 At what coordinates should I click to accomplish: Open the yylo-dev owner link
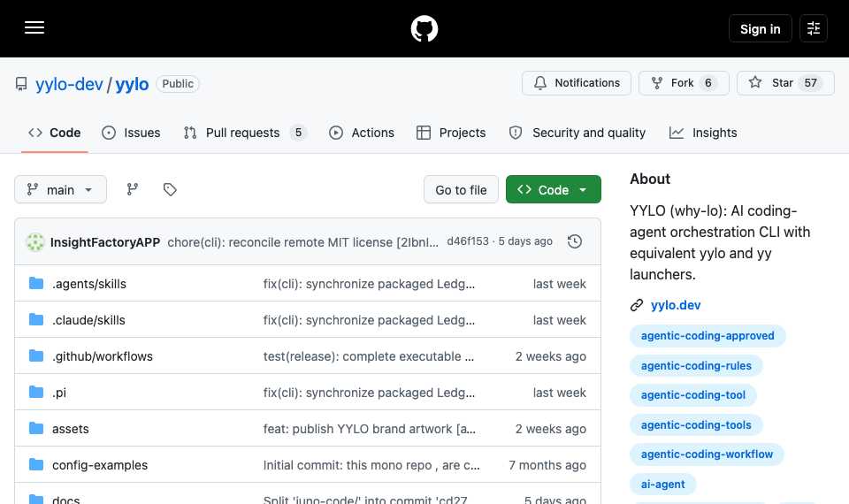point(69,84)
